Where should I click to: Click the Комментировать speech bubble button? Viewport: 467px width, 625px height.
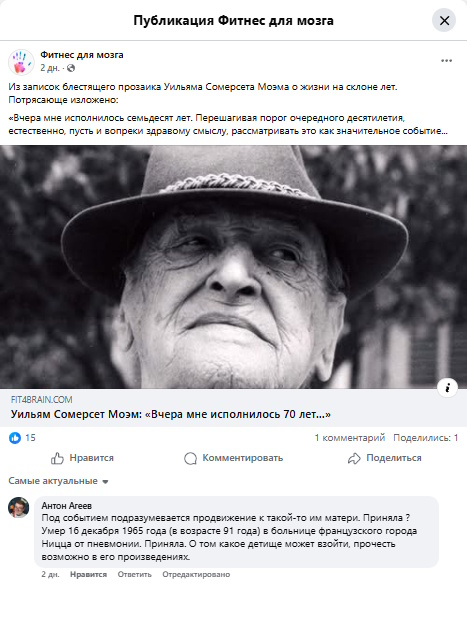pos(234,458)
